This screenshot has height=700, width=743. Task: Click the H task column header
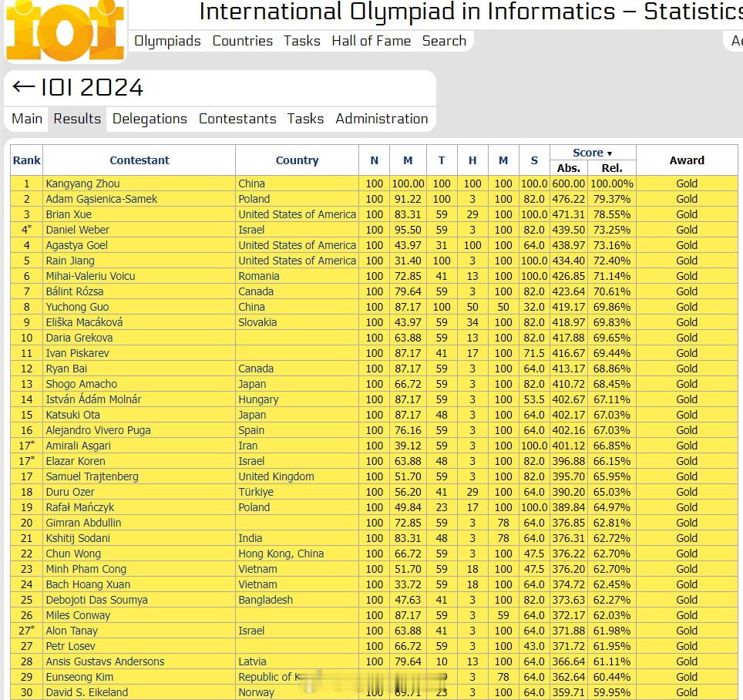(x=472, y=160)
